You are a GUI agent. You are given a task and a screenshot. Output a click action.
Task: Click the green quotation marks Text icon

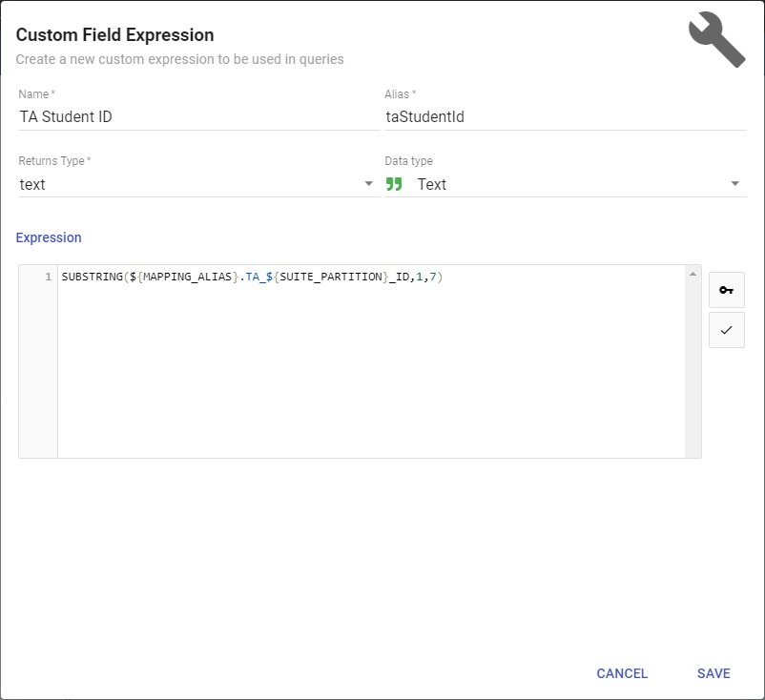tap(394, 184)
